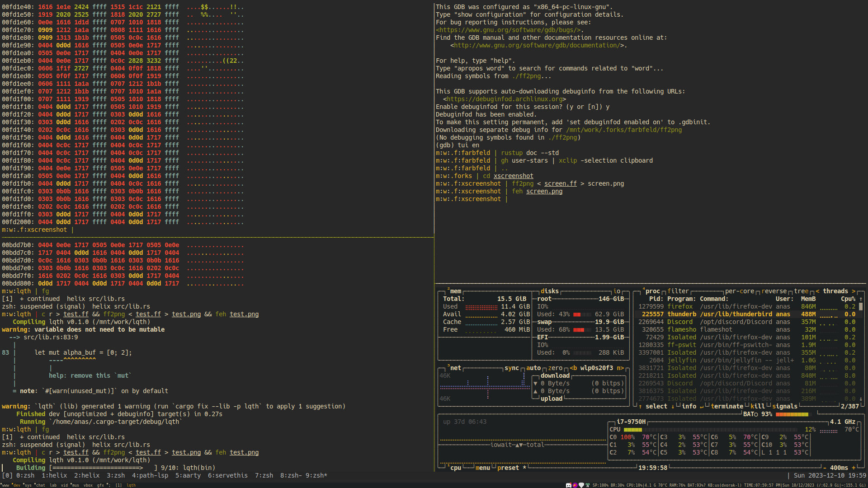This screenshot has height=488, width=868.
Task: Click the scroll-up arrow in the proc list
Action: (861, 299)
